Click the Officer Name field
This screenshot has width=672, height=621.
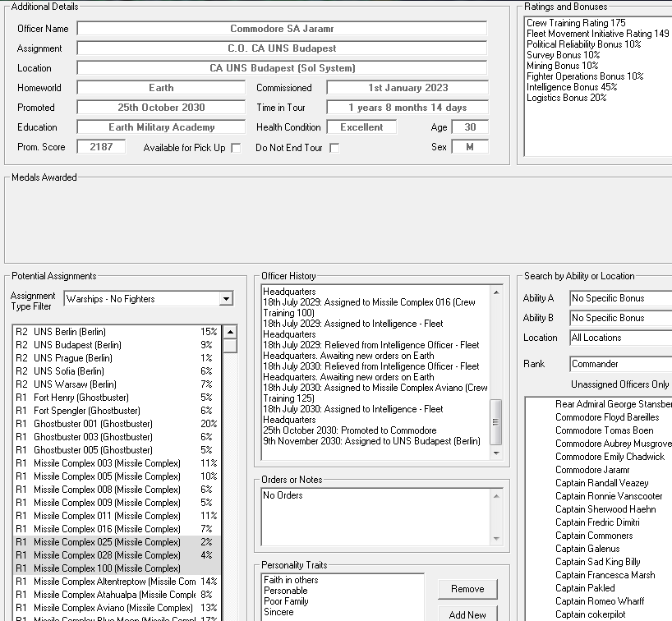[x=282, y=29]
